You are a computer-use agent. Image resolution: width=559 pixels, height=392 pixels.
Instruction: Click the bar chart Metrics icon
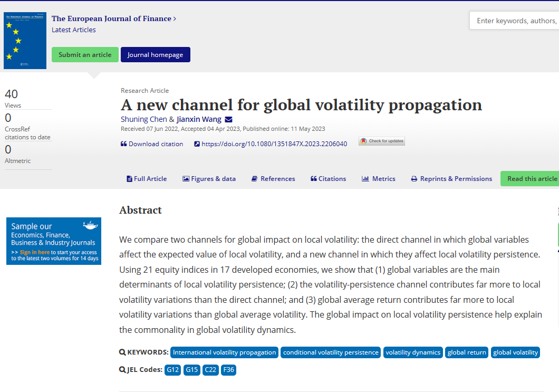point(365,179)
